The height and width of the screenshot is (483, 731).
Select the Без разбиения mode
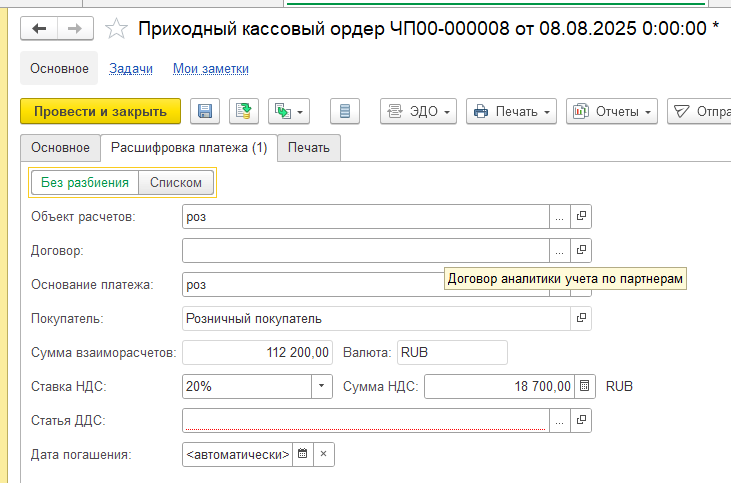(85, 182)
